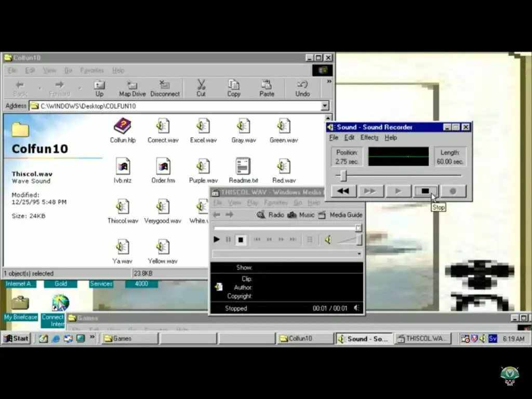Select the Verygood.wav file icon

pyautogui.click(x=163, y=207)
